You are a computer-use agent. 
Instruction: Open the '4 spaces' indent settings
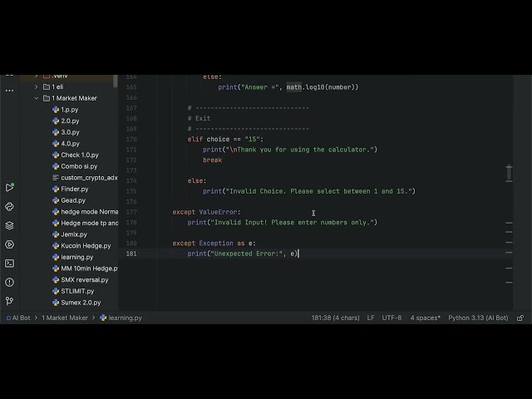click(425, 318)
